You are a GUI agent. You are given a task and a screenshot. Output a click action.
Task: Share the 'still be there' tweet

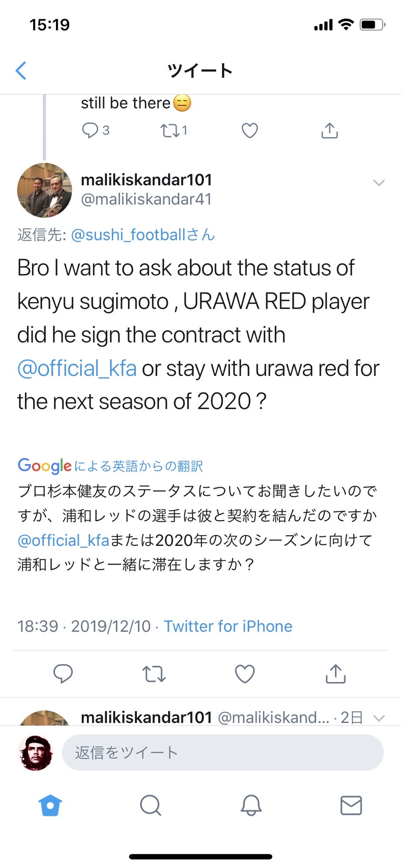pyautogui.click(x=329, y=131)
